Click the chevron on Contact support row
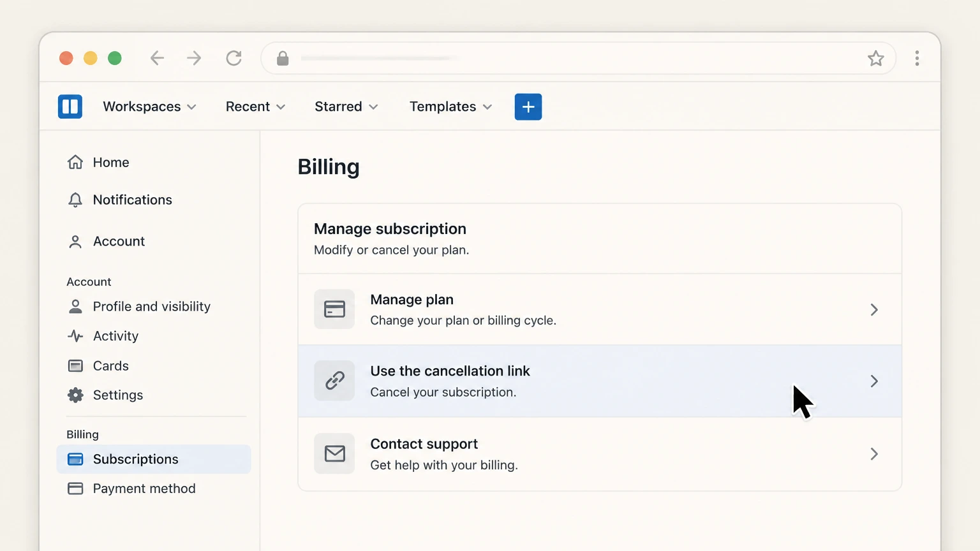This screenshot has height=551, width=980. click(x=874, y=454)
